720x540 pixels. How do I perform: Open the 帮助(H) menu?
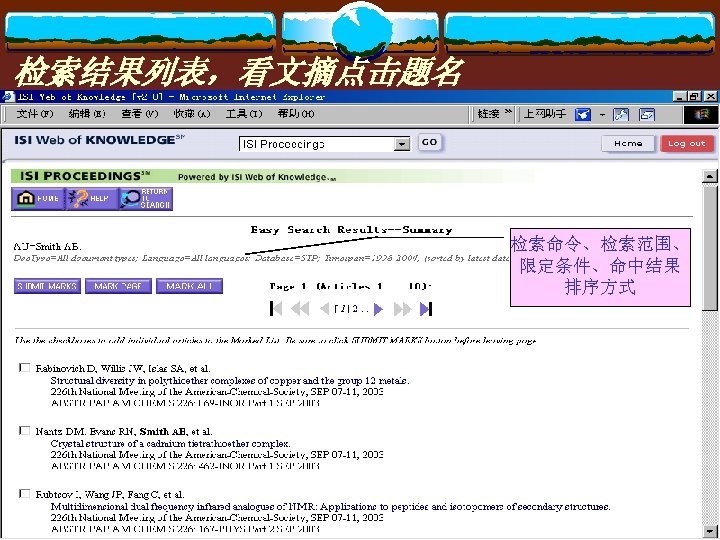(x=296, y=114)
